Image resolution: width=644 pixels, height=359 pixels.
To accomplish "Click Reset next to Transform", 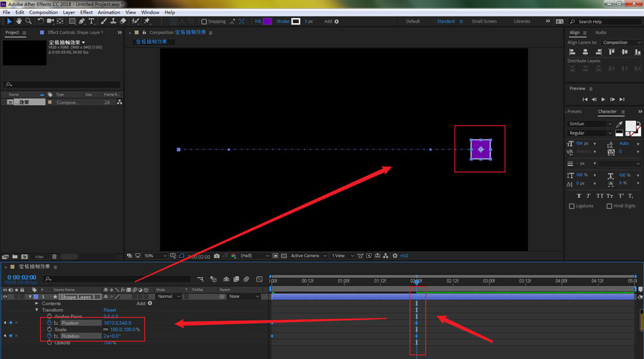I will point(109,310).
